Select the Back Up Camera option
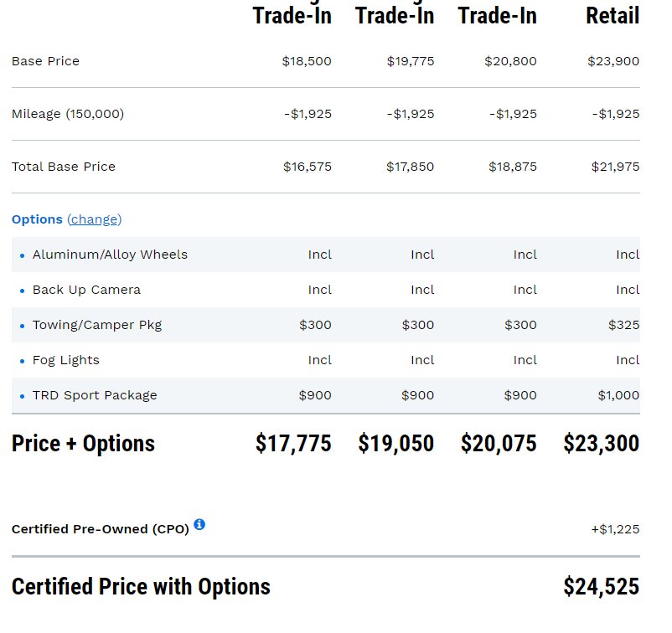The height and width of the screenshot is (633, 672). (86, 290)
